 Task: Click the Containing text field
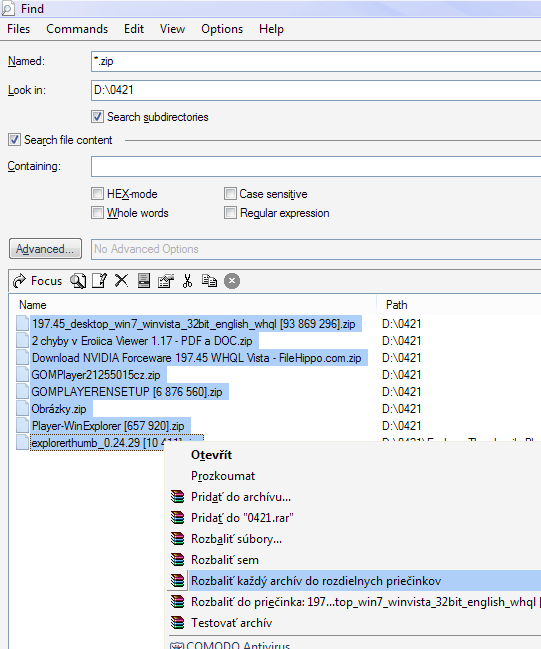tap(316, 166)
